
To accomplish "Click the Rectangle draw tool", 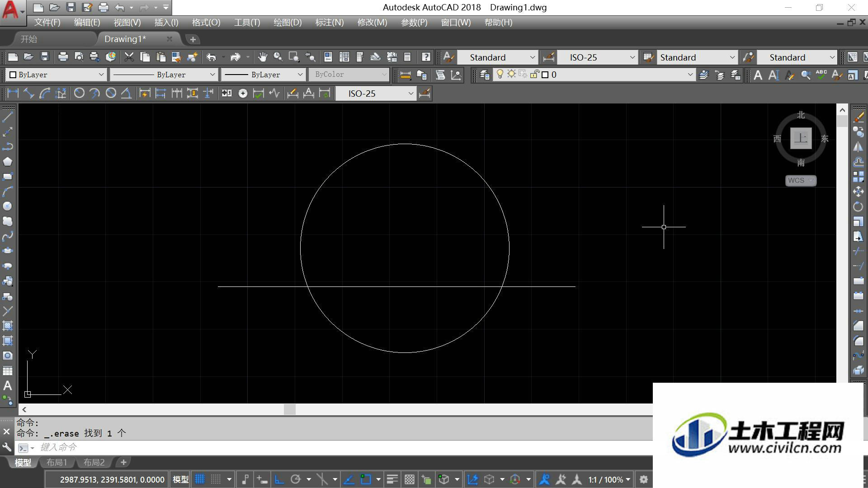I will 8,177.
